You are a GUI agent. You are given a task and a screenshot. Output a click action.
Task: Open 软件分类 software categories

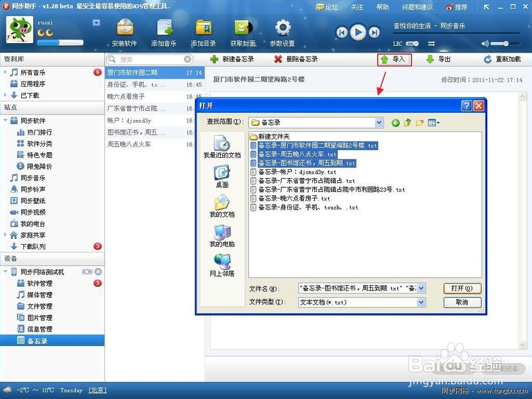pyautogui.click(x=39, y=144)
